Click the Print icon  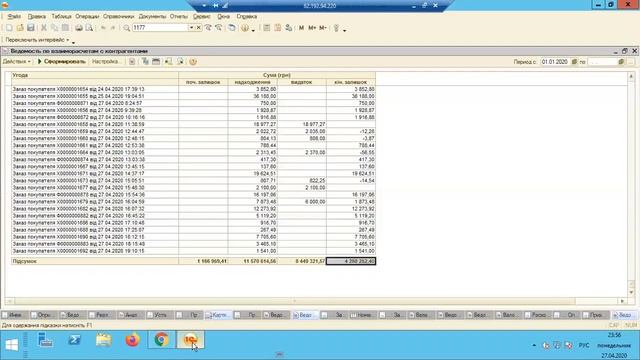78,28
